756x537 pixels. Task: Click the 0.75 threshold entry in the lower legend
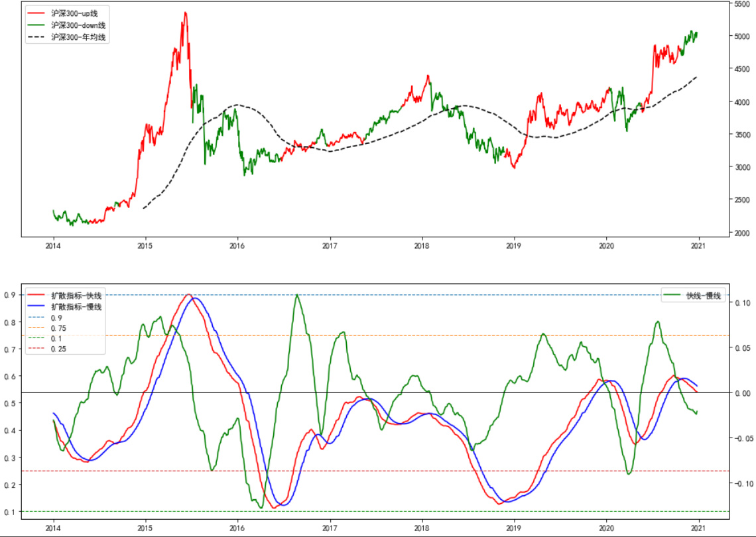point(58,328)
